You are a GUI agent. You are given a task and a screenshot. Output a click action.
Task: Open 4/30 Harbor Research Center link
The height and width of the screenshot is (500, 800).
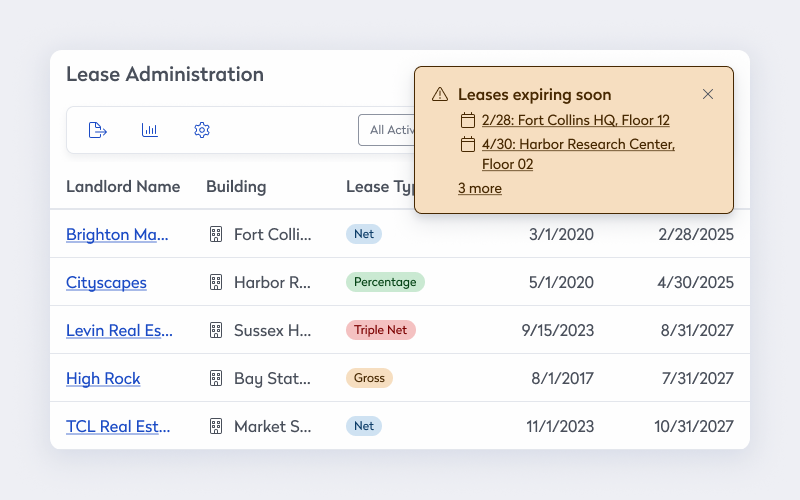pyautogui.click(x=578, y=154)
